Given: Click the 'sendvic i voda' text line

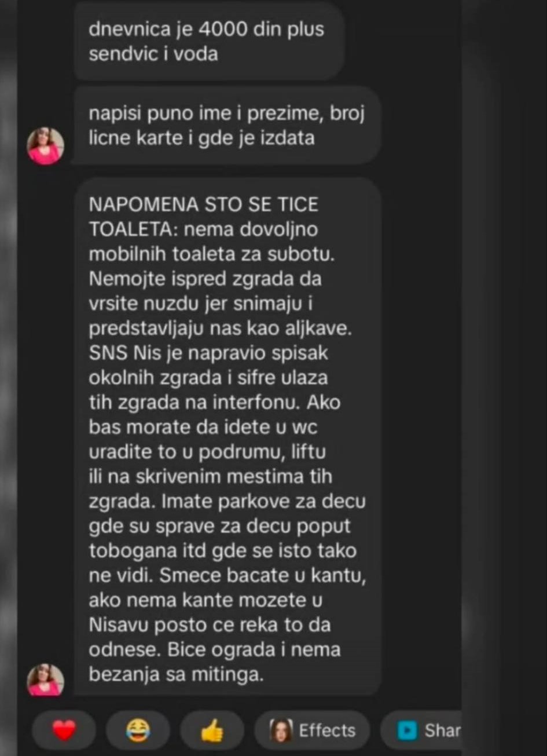Looking at the screenshot, I should point(153,54).
